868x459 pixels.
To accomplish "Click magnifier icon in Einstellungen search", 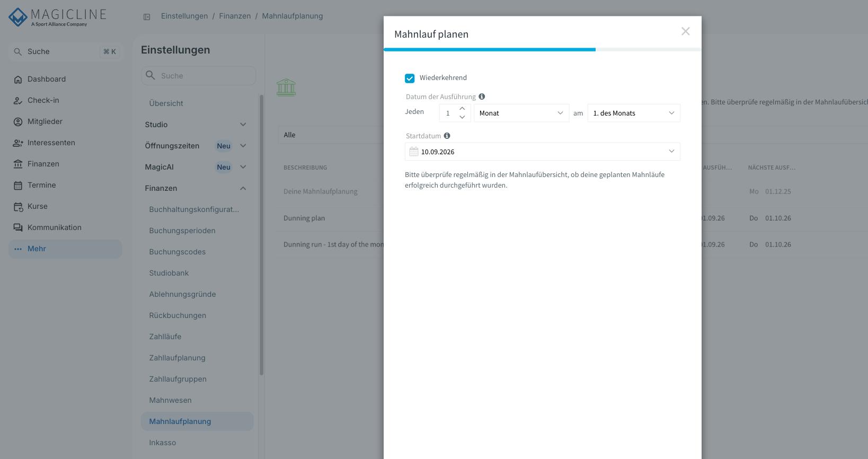I will 150,75.
